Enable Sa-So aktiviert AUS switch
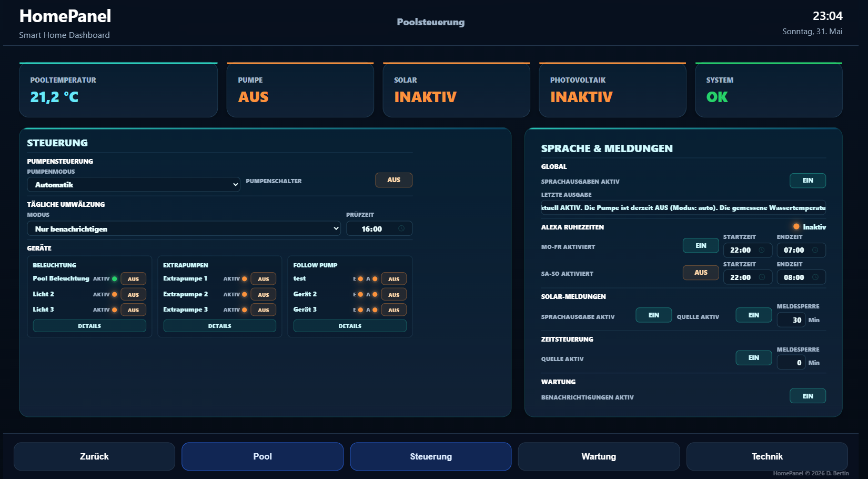The image size is (868, 479). click(701, 273)
